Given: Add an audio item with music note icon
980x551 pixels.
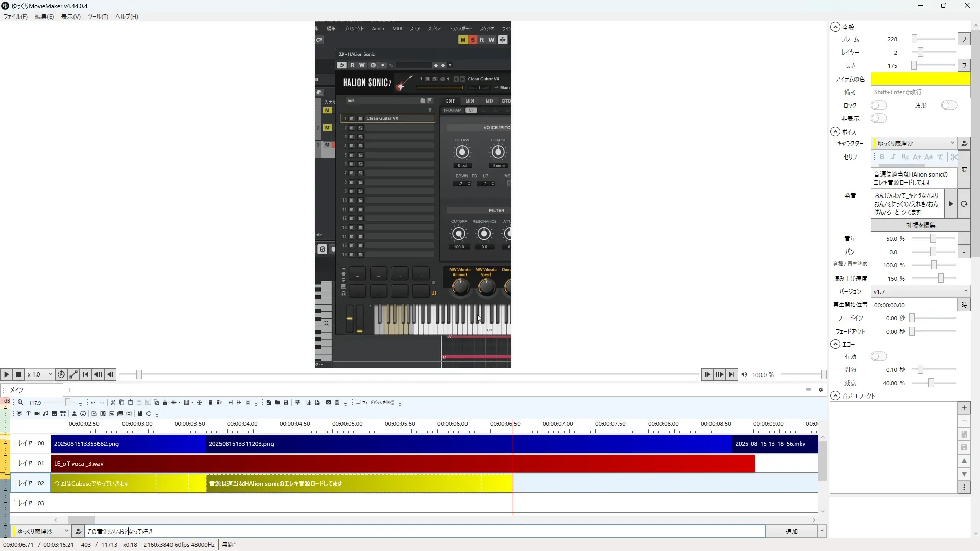Looking at the screenshot, I should pos(45,414).
